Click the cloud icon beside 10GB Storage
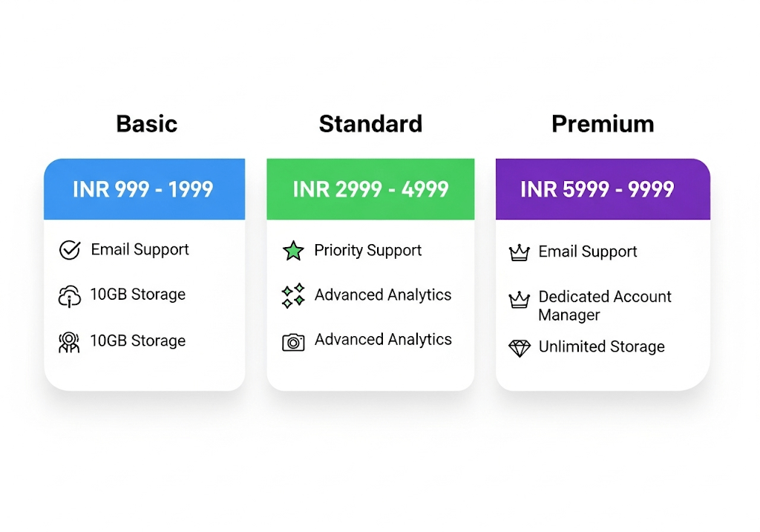 pos(70,296)
